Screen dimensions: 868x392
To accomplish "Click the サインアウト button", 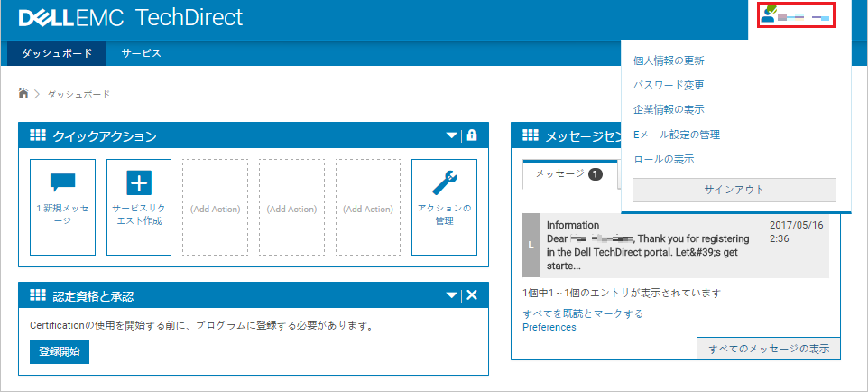I will (x=734, y=190).
